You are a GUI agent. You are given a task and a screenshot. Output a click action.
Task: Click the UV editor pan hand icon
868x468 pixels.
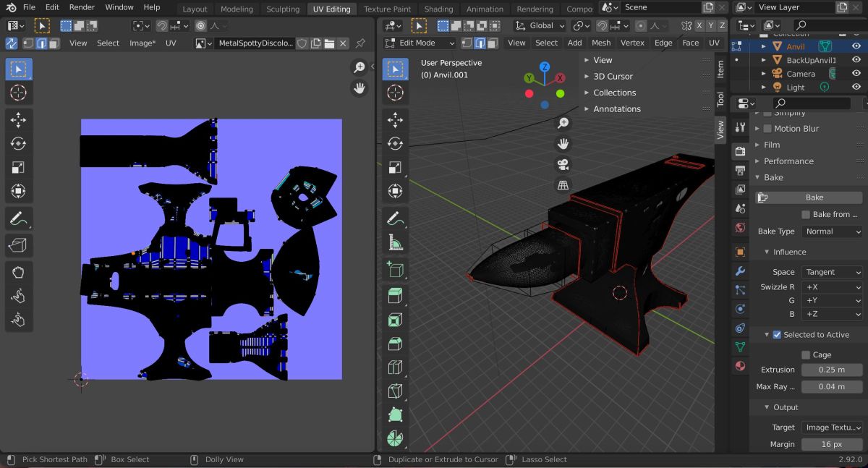point(359,88)
